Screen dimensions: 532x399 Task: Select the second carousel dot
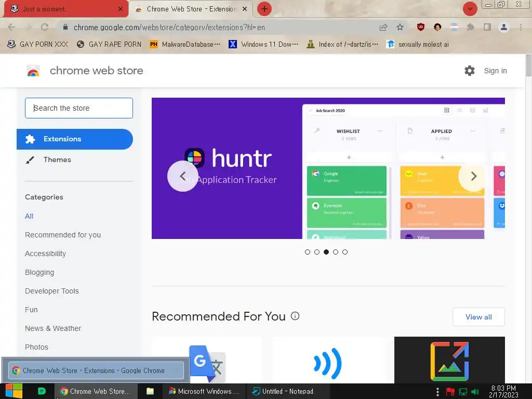click(317, 252)
